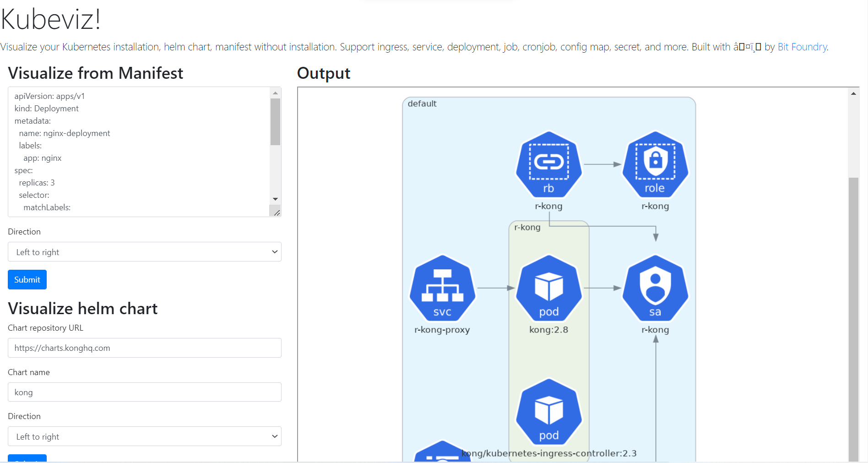Click the r-kong label under role
Screen dimensions: 868x463
pos(655,206)
